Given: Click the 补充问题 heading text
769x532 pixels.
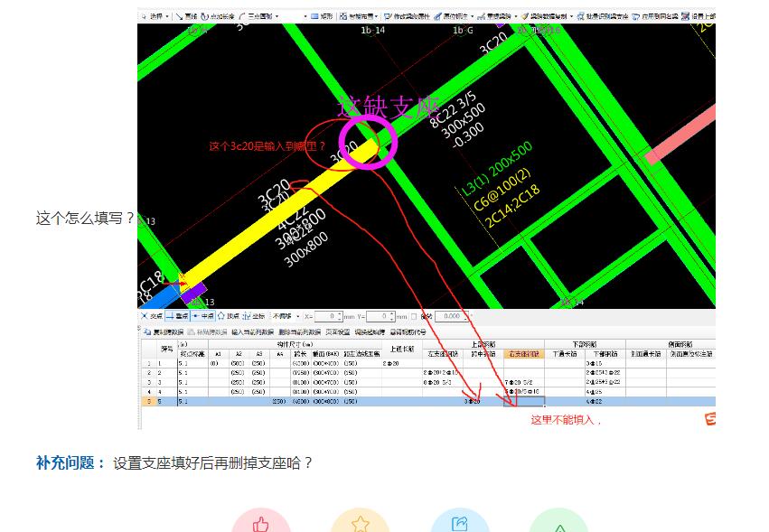Looking at the screenshot, I should (x=70, y=462).
